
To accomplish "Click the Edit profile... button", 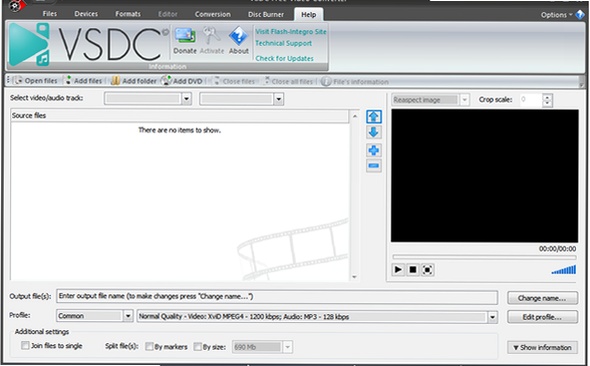I will pos(542,317).
